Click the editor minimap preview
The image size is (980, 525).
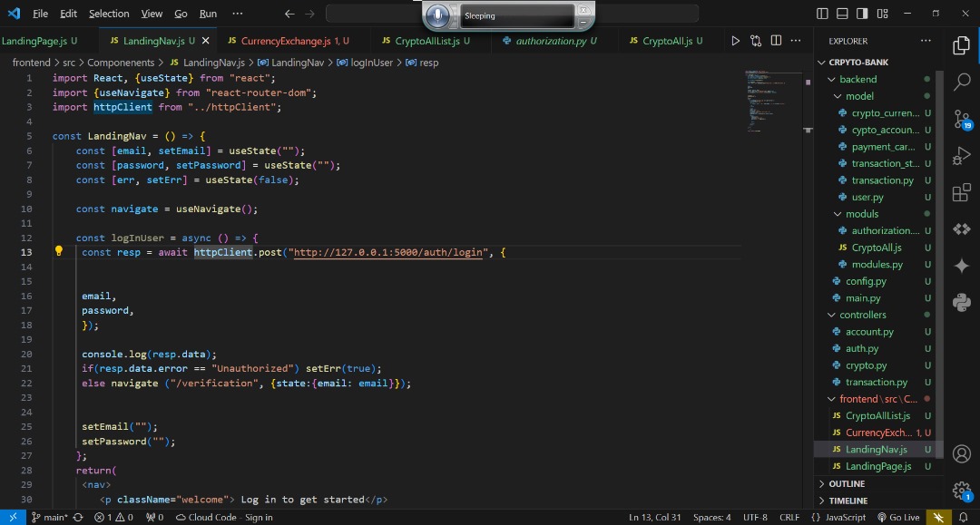click(772, 100)
